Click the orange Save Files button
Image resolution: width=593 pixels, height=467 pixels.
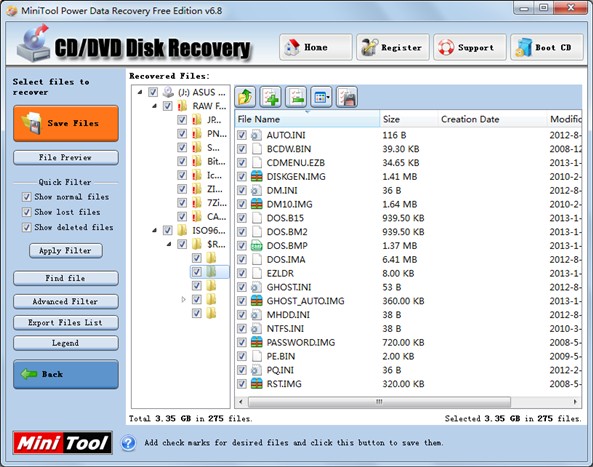[x=66, y=123]
